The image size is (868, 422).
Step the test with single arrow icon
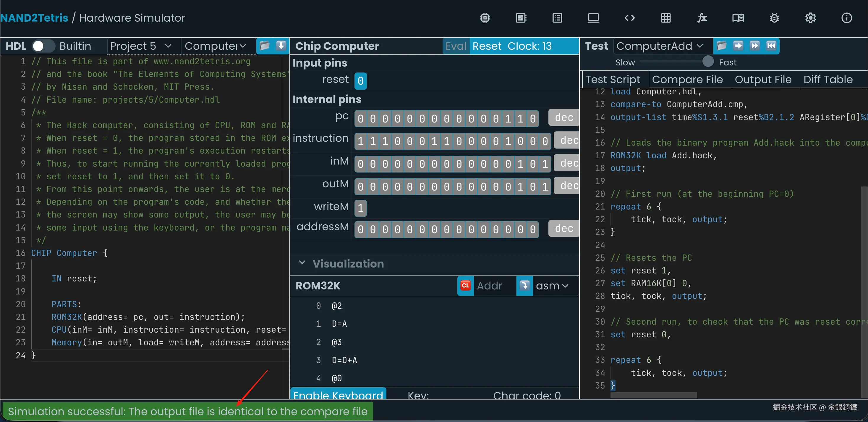pyautogui.click(x=738, y=46)
